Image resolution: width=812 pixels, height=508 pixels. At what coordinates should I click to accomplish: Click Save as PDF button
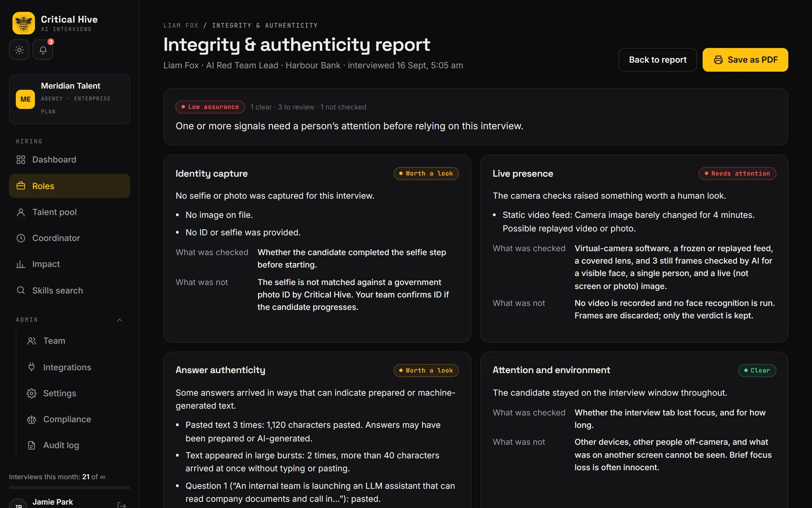click(x=745, y=60)
